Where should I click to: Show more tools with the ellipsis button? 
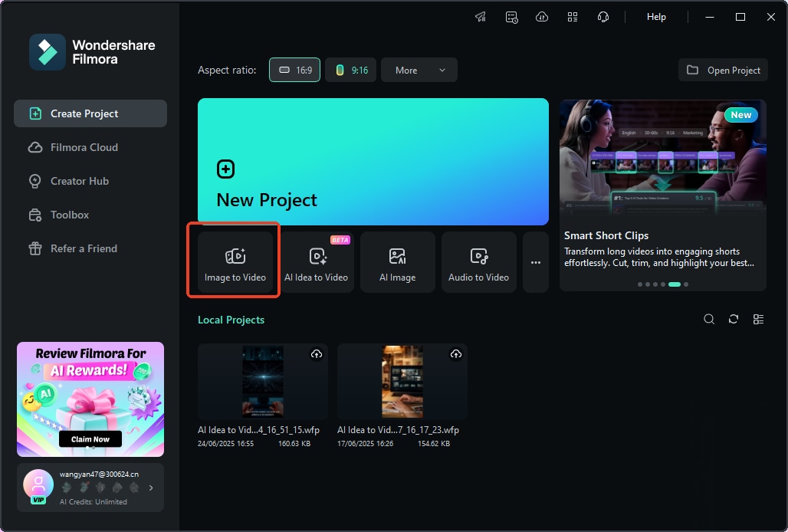(536, 262)
